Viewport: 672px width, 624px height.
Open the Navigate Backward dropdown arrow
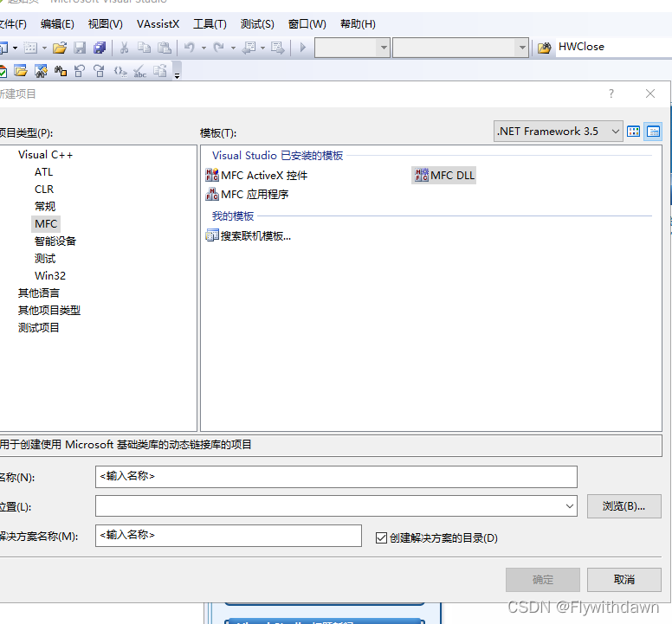coord(262,48)
